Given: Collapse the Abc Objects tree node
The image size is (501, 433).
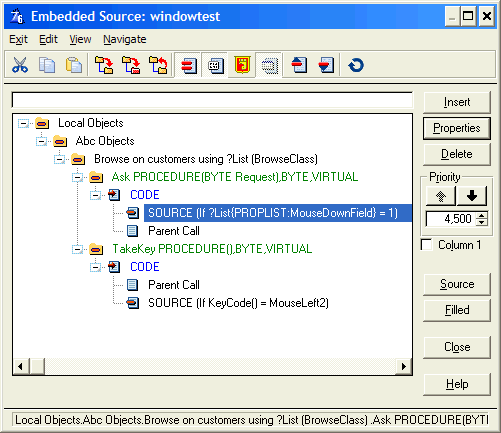Looking at the screenshot, I should pos(41,141).
